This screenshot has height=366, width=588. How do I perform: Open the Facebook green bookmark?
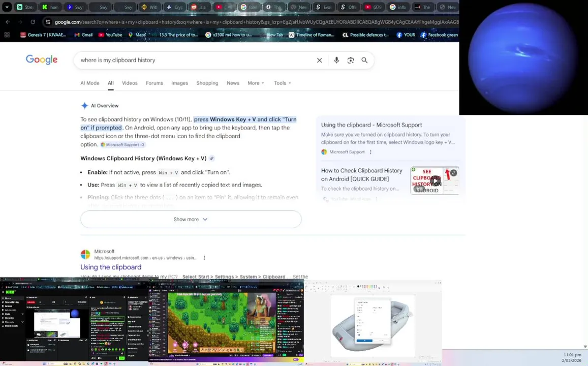pyautogui.click(x=439, y=35)
